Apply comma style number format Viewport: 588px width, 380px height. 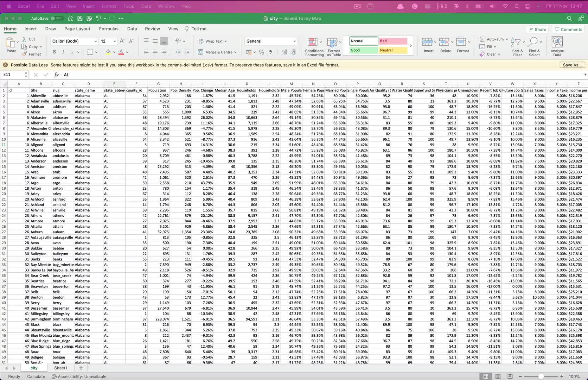270,52
